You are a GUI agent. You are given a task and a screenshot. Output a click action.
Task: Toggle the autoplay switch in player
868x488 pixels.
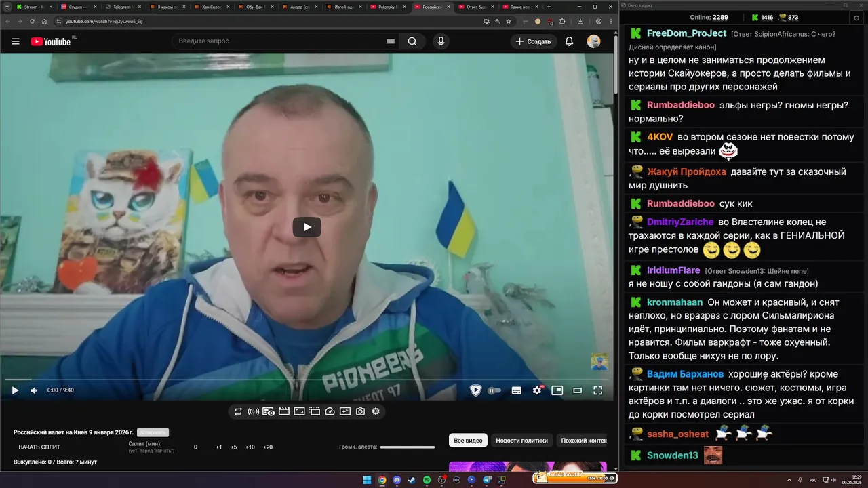coord(494,390)
